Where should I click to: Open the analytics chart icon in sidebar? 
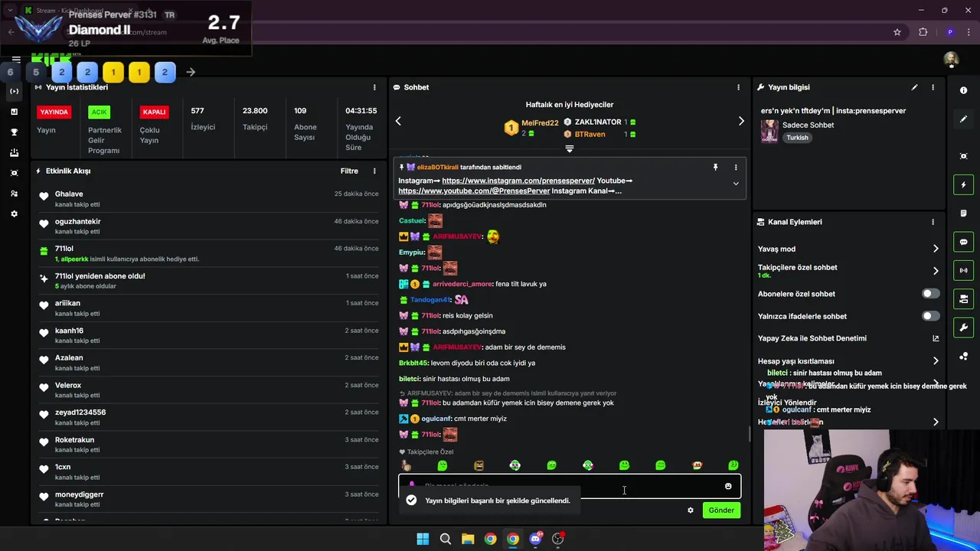tap(14, 112)
